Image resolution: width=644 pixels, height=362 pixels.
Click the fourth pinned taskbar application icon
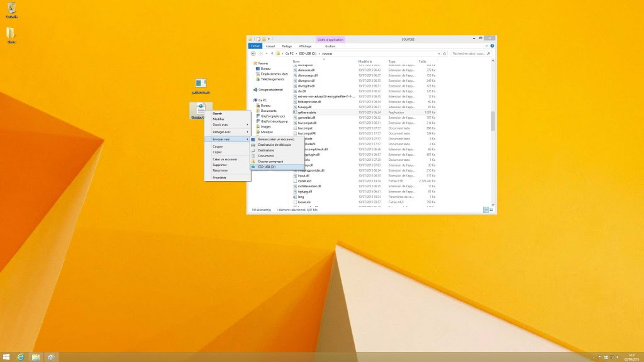point(51,357)
